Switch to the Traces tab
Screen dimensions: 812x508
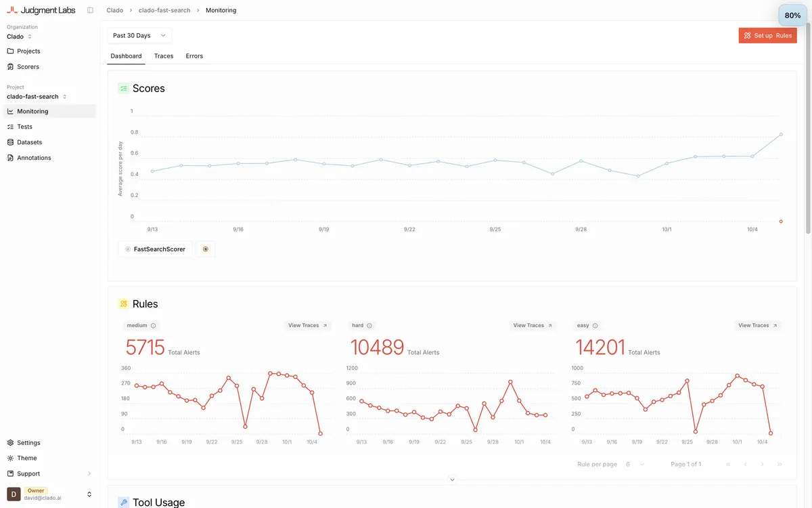tap(164, 56)
